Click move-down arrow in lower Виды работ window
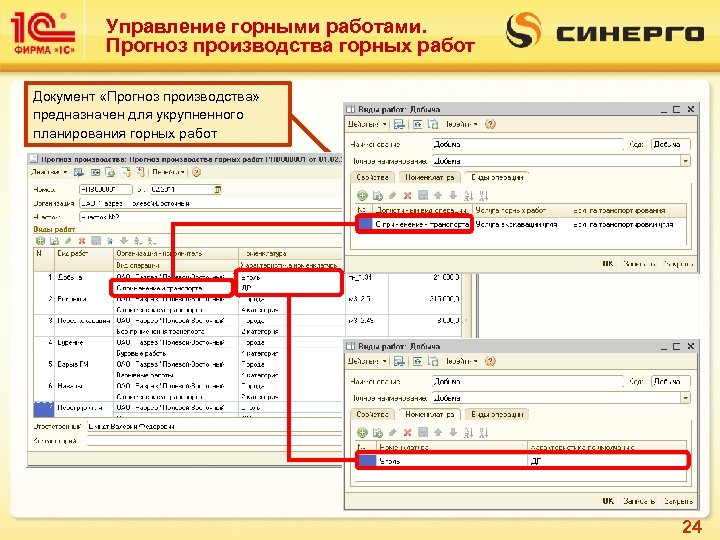 (x=453, y=433)
